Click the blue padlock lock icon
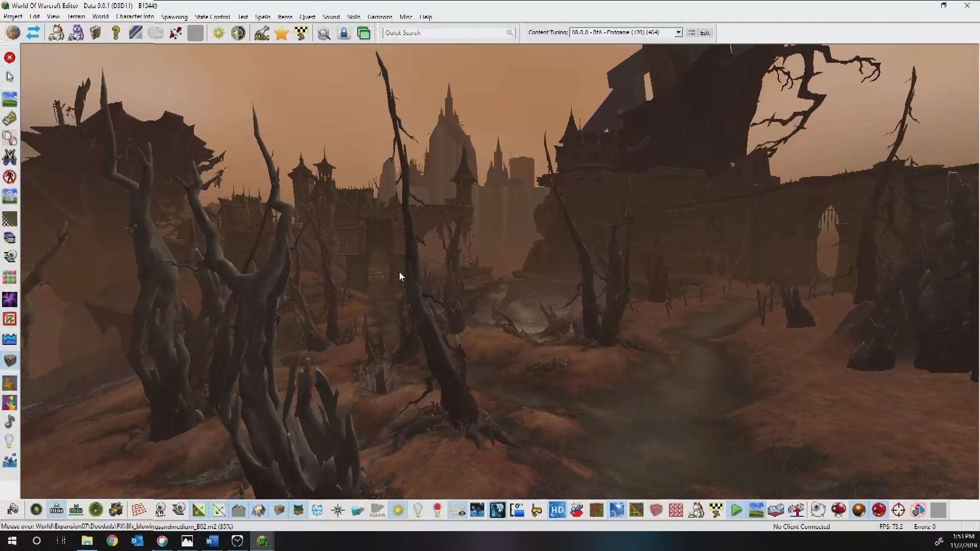This screenshot has height=551, width=980. pyautogui.click(x=344, y=33)
